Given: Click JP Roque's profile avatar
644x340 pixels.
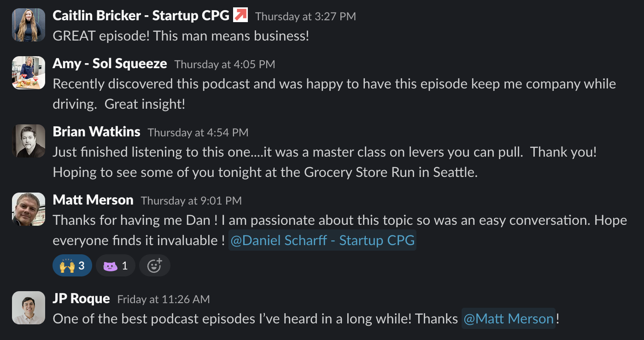Looking at the screenshot, I should click(29, 307).
